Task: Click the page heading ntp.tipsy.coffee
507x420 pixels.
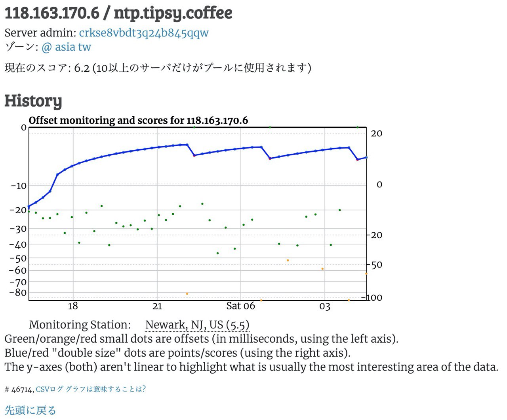Action: tap(173, 13)
